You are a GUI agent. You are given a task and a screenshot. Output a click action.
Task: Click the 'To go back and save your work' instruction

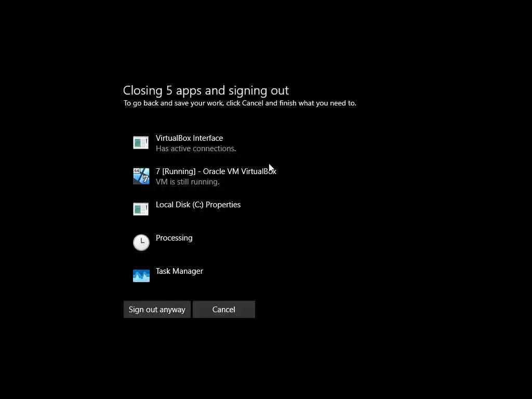coord(240,103)
